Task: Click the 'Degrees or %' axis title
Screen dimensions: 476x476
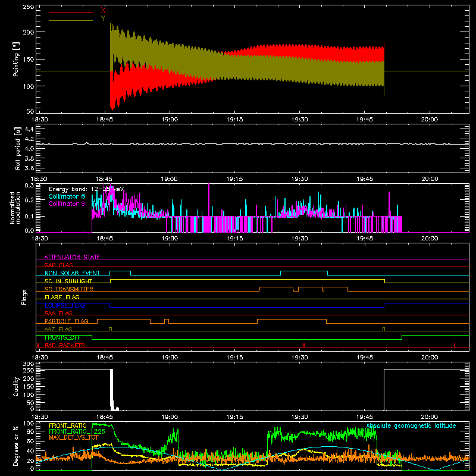Action: [x=16, y=446]
